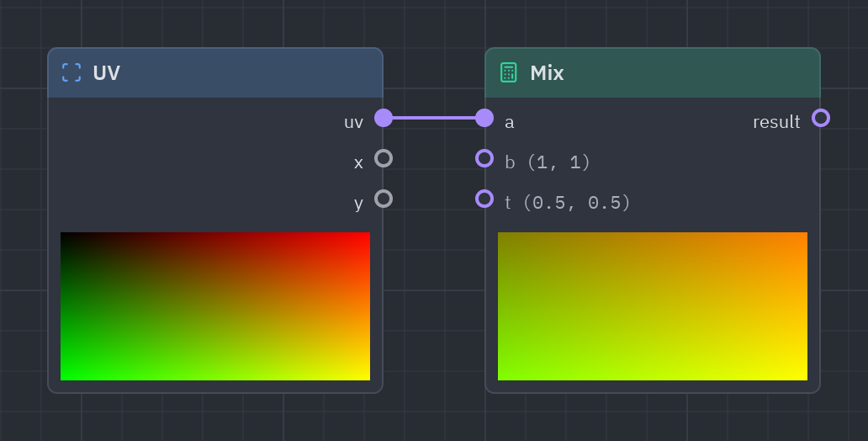Click the result label text
The height and width of the screenshot is (441, 868).
click(x=776, y=122)
